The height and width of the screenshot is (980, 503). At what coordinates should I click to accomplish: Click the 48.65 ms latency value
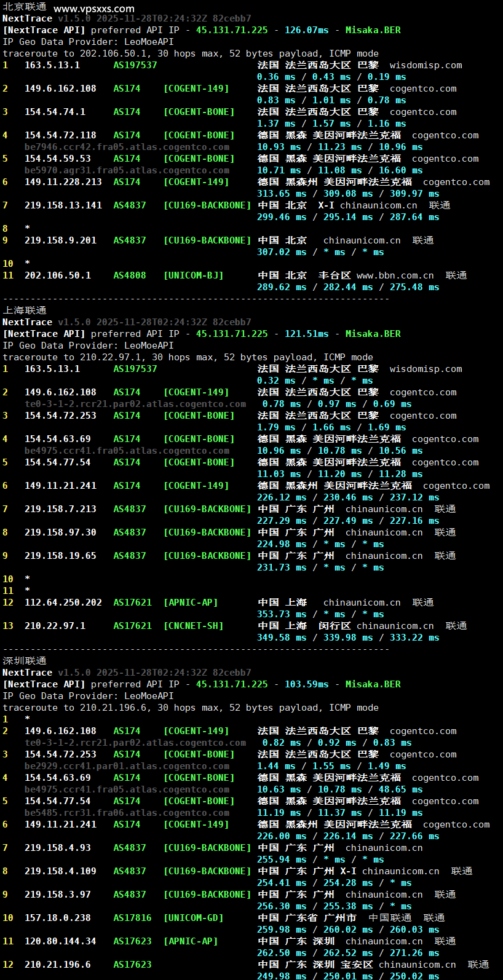[x=400, y=789]
